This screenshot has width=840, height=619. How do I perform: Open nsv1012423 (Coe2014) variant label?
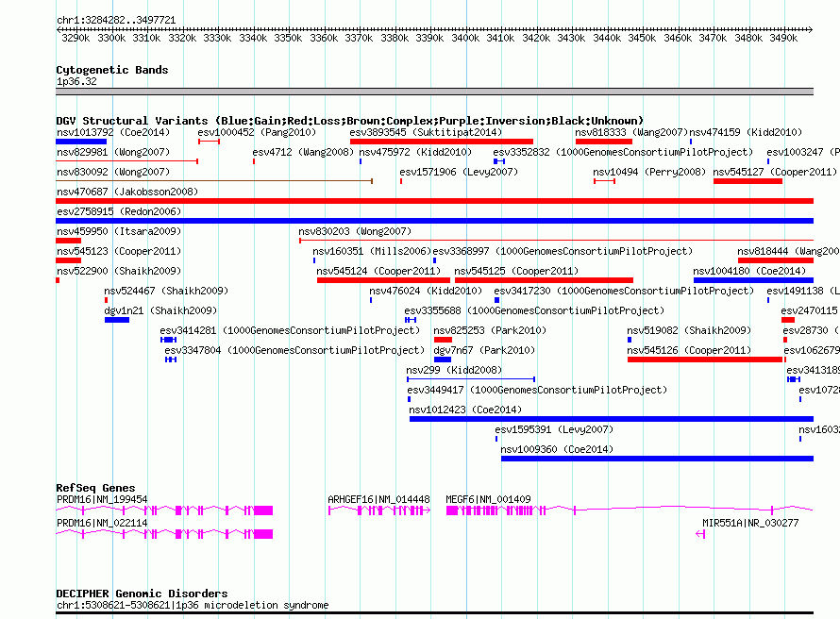pos(465,410)
